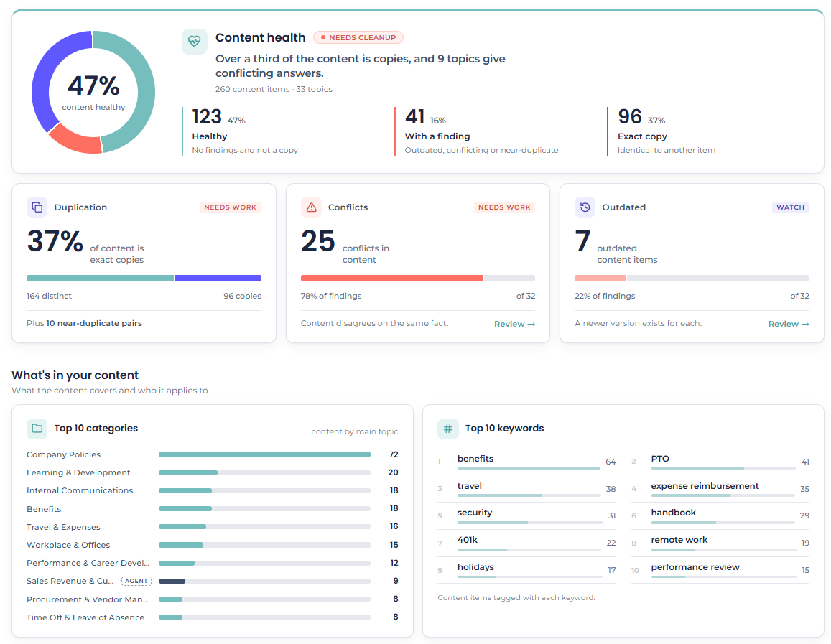This screenshot has width=831, height=644.
Task: Click the travel keyword
Action: [469, 485]
